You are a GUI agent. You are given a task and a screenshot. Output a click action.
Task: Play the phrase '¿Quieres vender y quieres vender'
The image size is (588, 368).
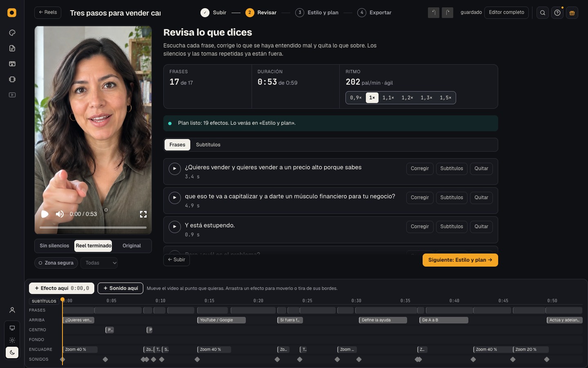pos(175,168)
